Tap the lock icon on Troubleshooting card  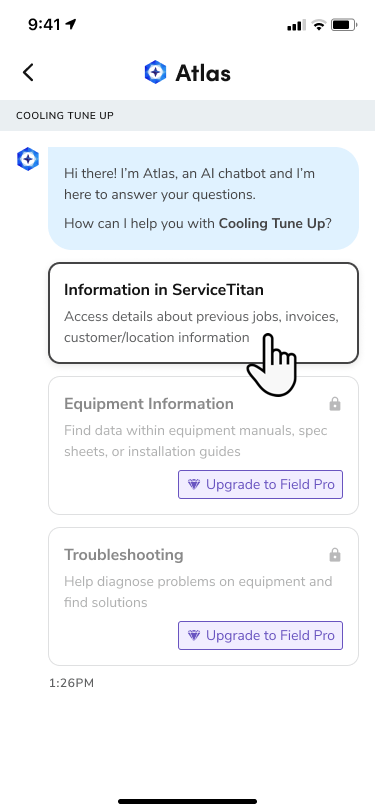pos(335,555)
